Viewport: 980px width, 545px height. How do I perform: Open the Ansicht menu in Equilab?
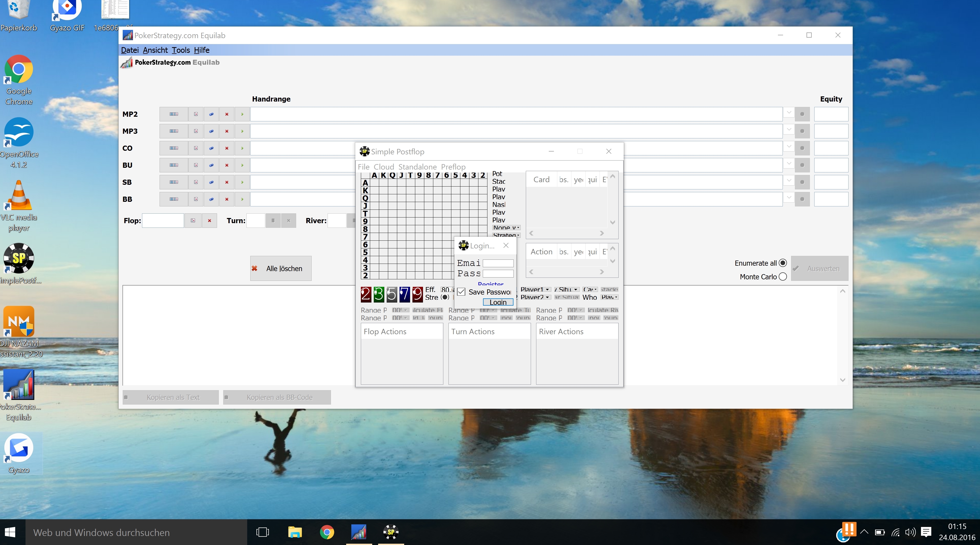(x=155, y=50)
